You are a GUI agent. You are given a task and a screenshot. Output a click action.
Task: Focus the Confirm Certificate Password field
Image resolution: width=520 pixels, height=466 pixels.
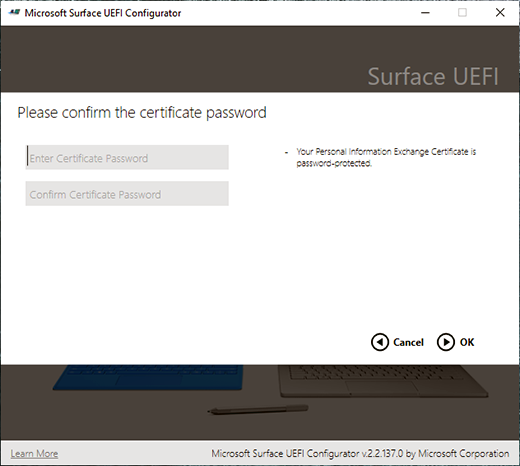coord(127,193)
